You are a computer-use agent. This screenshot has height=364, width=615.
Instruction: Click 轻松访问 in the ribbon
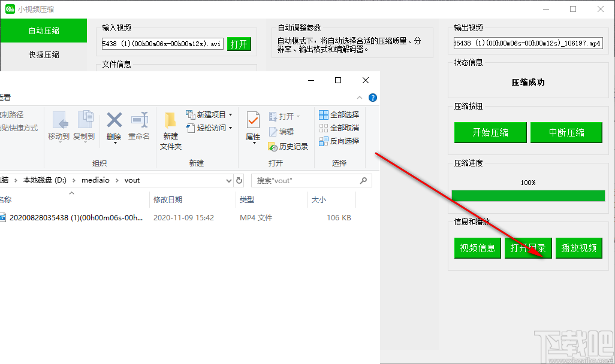click(209, 128)
